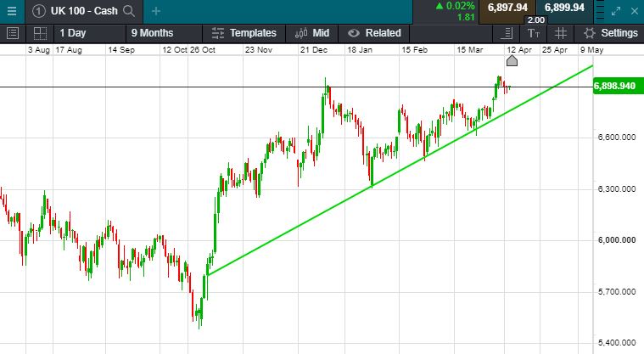
Task: Click the green current price label
Action: (615, 87)
